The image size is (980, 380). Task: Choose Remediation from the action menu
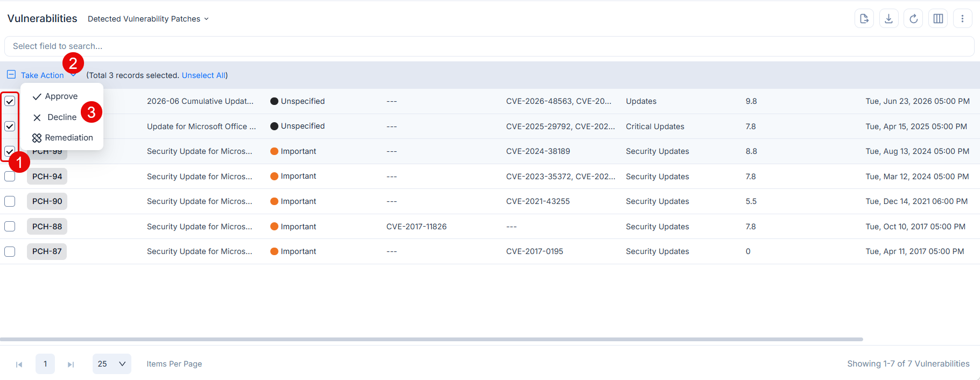(62, 138)
